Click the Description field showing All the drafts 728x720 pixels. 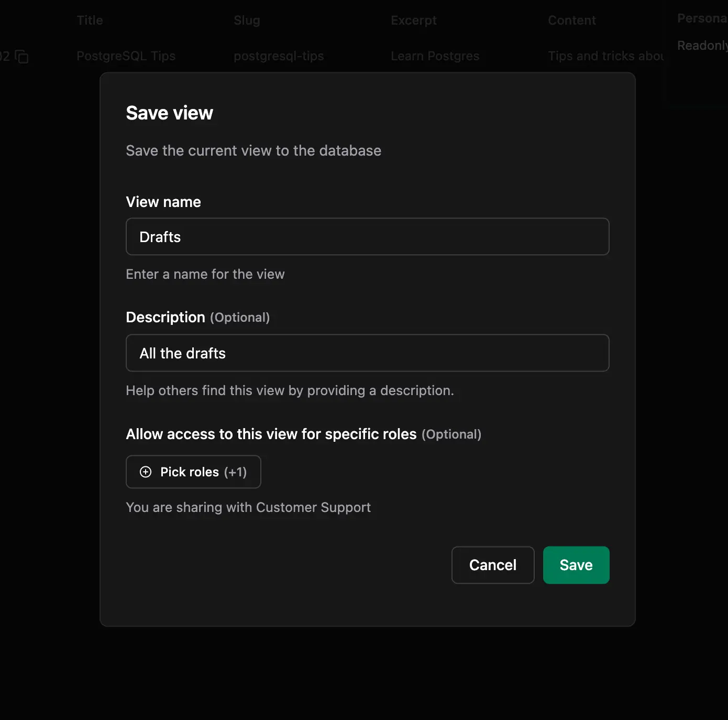point(367,353)
